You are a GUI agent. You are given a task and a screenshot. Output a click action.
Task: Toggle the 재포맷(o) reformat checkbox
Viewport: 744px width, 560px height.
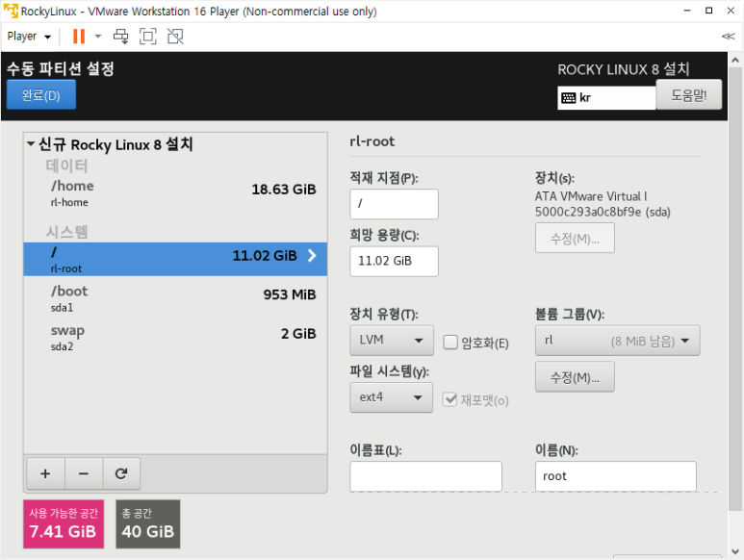point(449,399)
